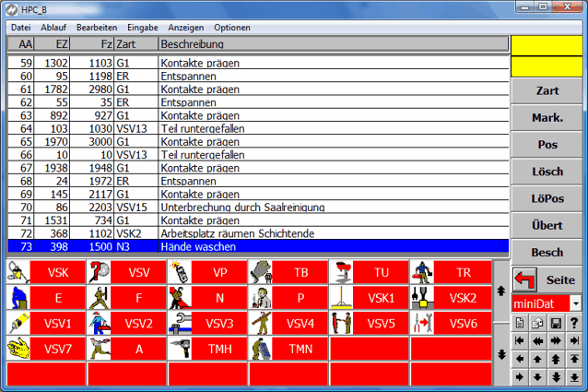The height and width of the screenshot is (392, 588).
Task: Open the Optionen menu
Action: 231,28
